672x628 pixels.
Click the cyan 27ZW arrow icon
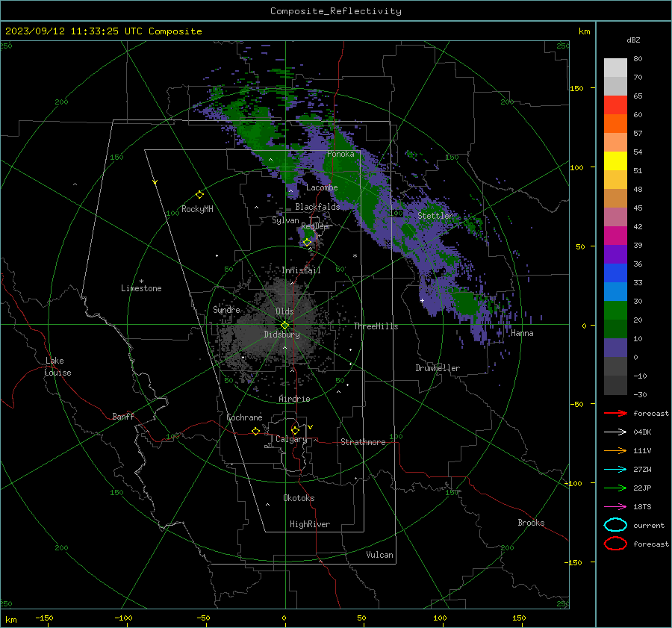pos(615,470)
